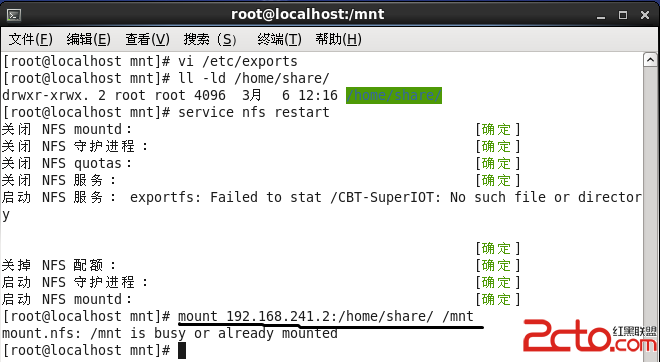Open the 查看(V) menu

pyautogui.click(x=147, y=40)
